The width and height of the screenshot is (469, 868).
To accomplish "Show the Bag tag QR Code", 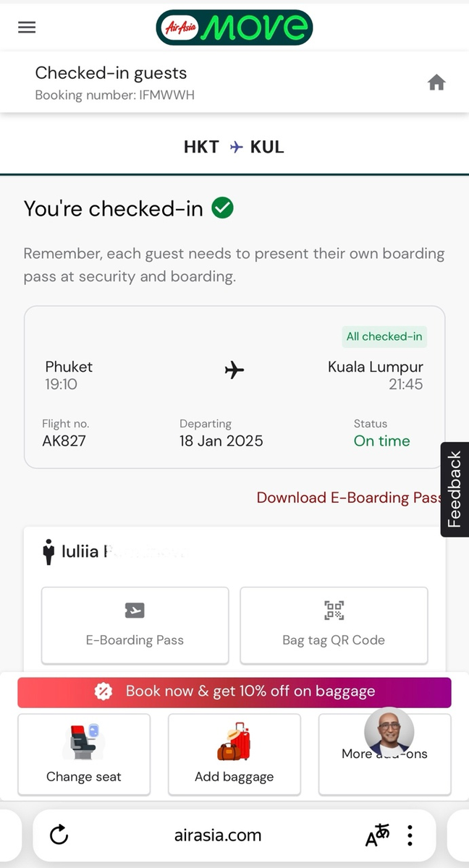I will pyautogui.click(x=334, y=625).
